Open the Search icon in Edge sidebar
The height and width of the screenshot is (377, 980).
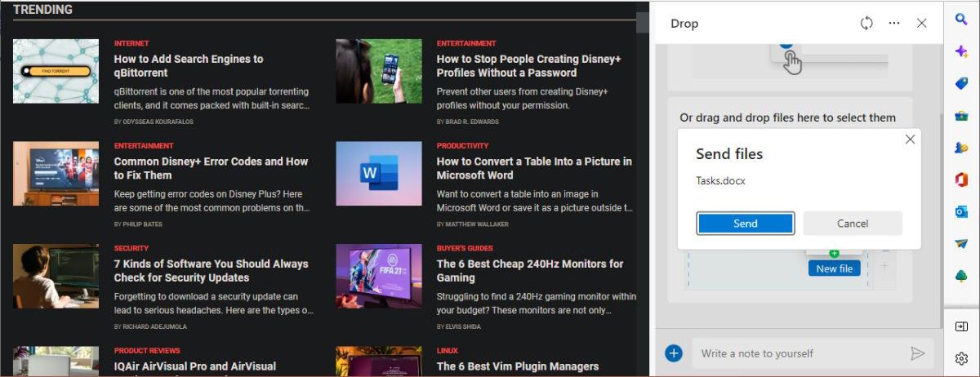[x=961, y=20]
